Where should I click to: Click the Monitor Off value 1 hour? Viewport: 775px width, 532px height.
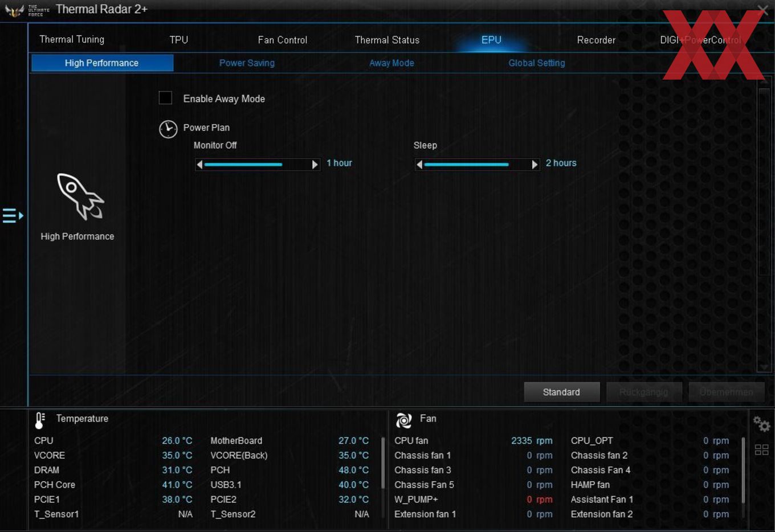click(x=339, y=163)
